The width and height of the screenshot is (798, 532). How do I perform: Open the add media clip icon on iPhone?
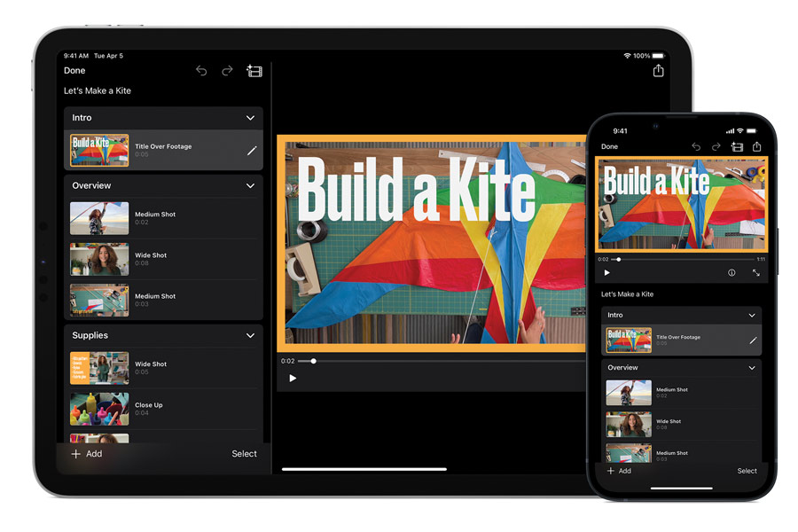click(737, 146)
